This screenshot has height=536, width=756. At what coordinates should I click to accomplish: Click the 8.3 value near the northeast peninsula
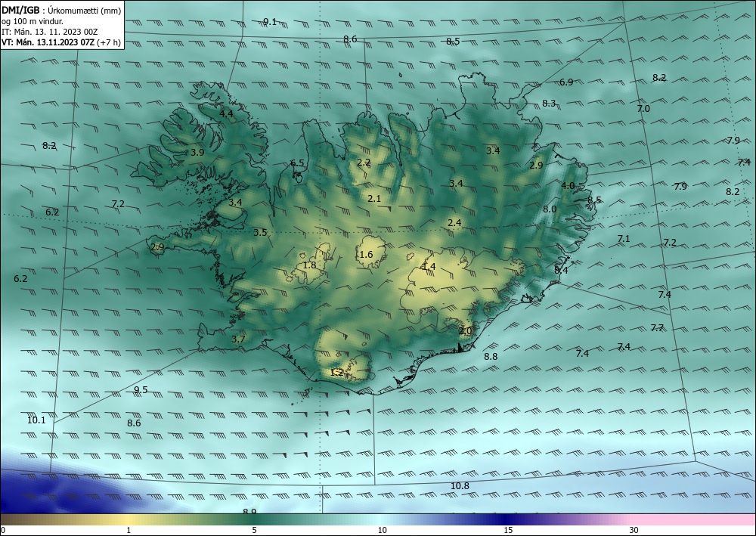(x=549, y=103)
